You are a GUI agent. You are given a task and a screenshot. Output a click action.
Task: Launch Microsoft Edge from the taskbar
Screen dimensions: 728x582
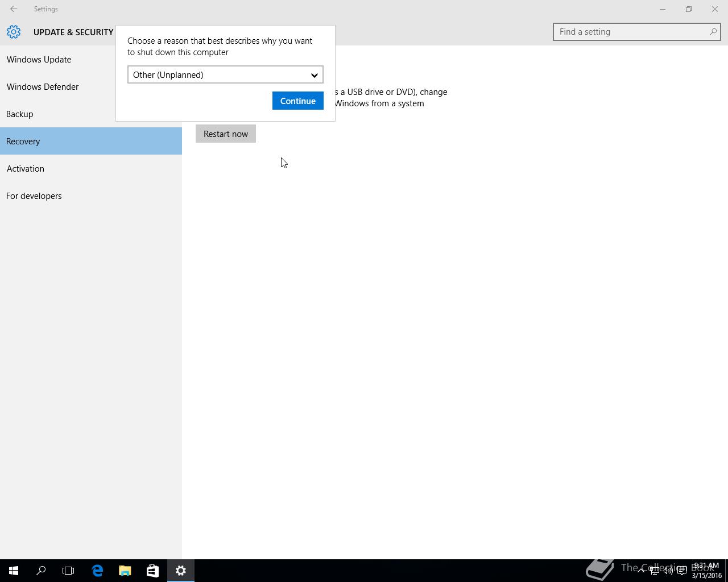point(97,571)
